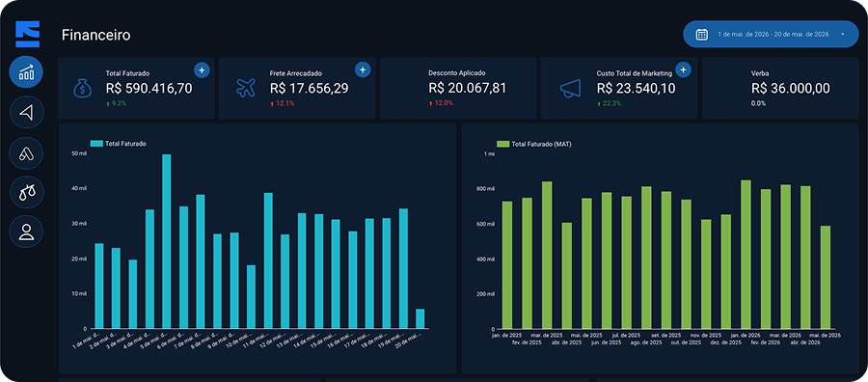
Task: Click the abr. de 2026 axis label
Action: tap(806, 342)
